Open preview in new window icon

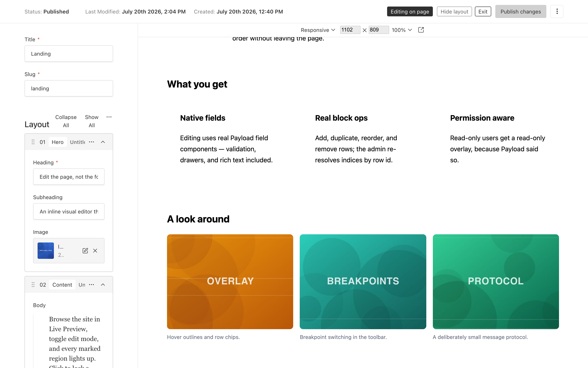point(421,30)
